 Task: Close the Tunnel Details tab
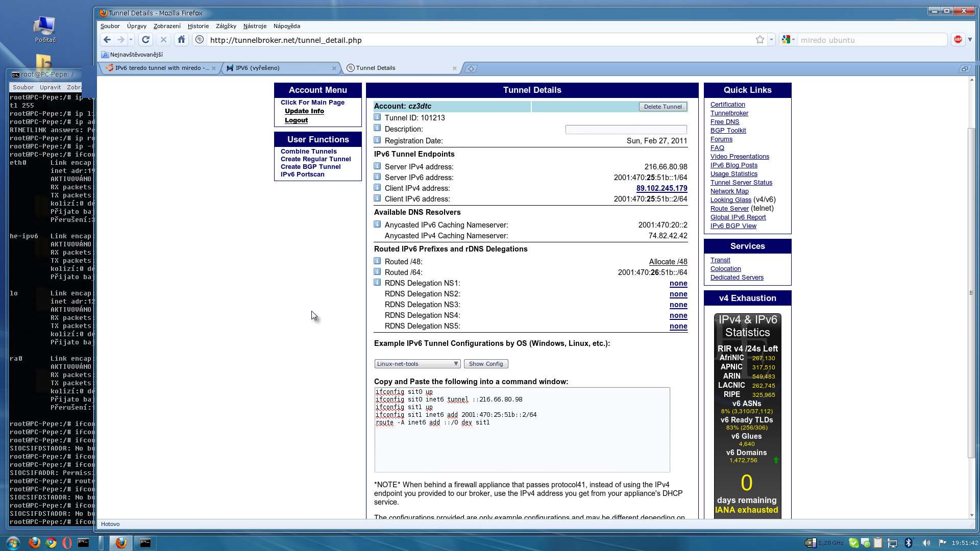[x=454, y=68]
